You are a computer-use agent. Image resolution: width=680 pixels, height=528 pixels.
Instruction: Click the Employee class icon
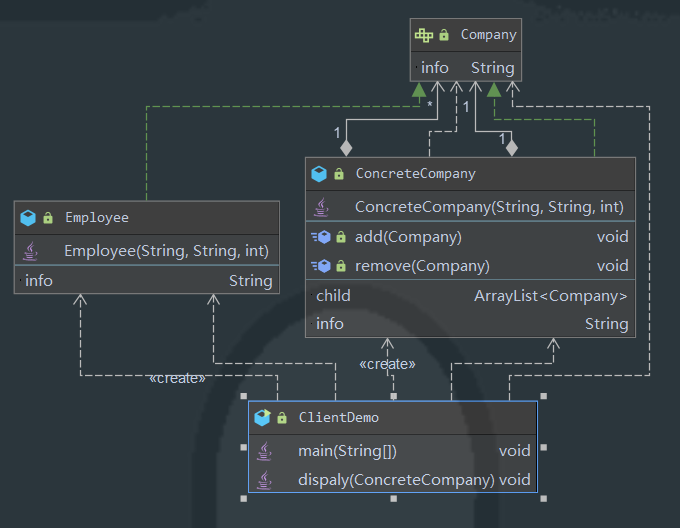click(x=28, y=218)
